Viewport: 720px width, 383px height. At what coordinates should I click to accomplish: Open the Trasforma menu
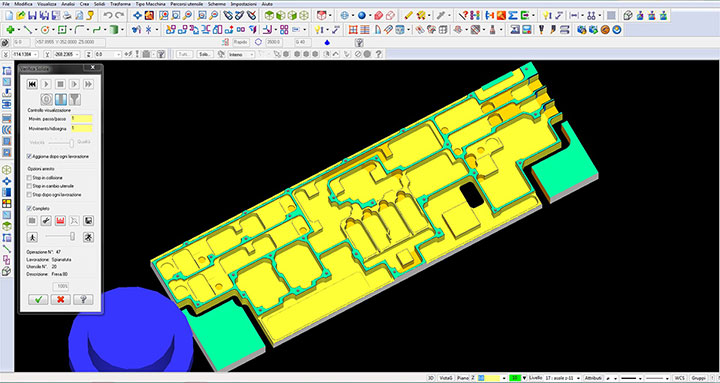[120, 4]
